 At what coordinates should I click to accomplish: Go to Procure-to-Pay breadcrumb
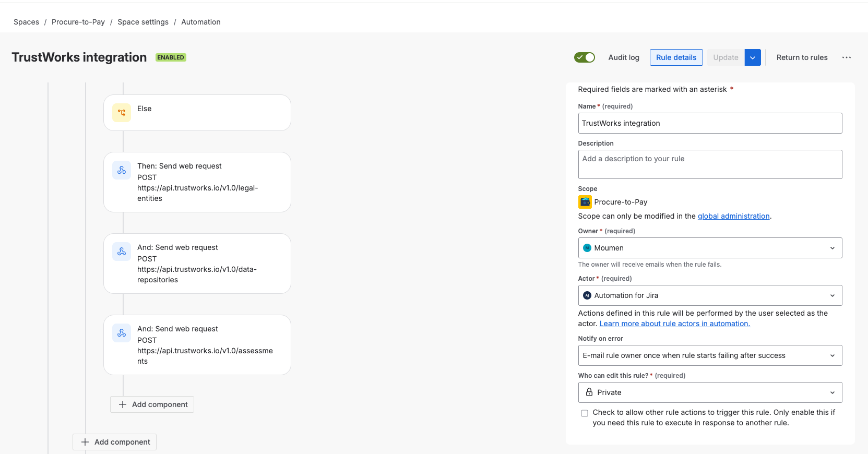(78, 22)
